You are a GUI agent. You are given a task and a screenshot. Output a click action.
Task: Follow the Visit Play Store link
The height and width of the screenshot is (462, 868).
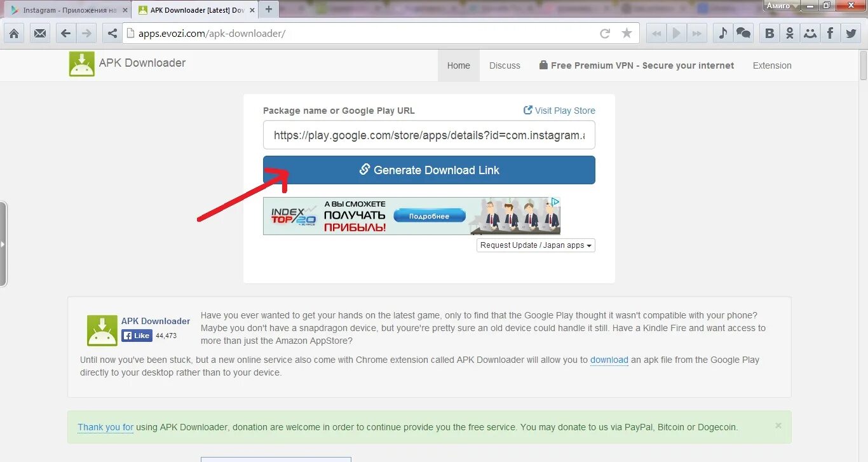tap(559, 111)
